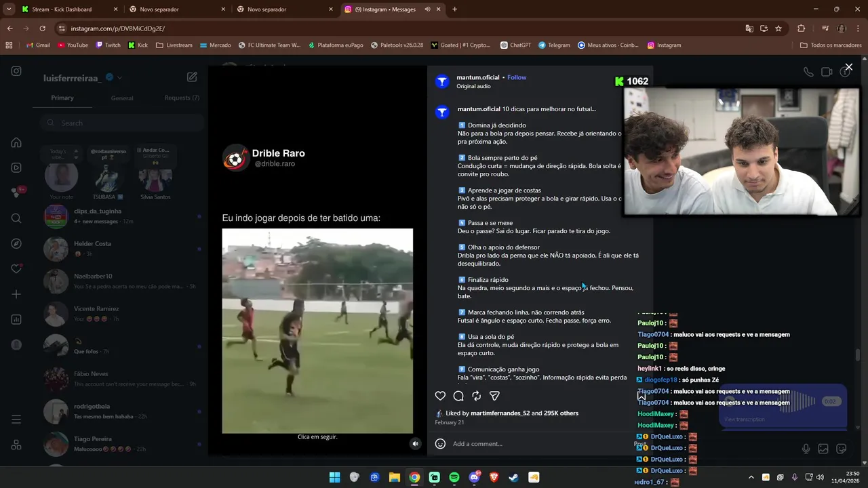
Task: View the 295K others likes list
Action: coord(561,413)
